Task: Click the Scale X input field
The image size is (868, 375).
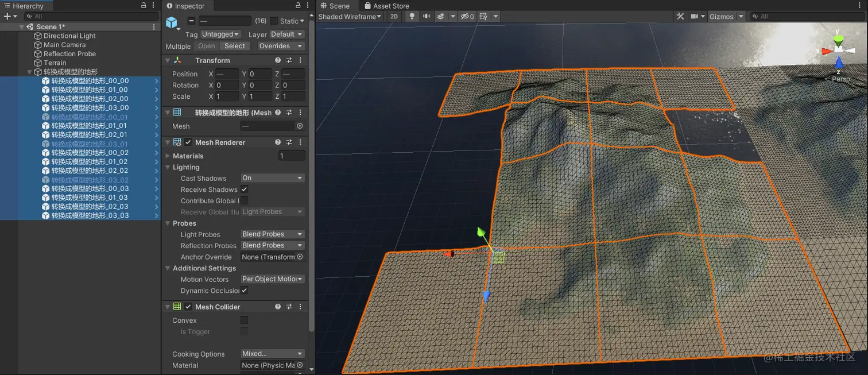Action: (x=227, y=96)
